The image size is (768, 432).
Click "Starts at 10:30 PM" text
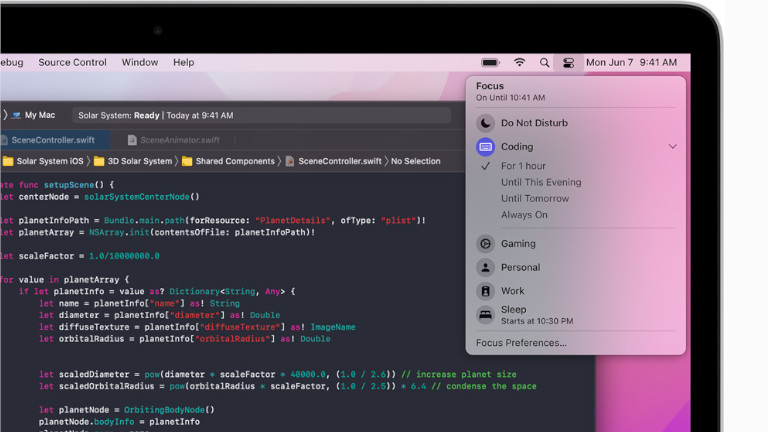pos(537,321)
